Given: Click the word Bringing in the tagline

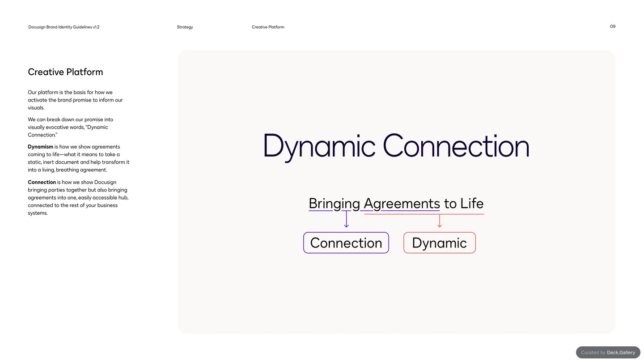Looking at the screenshot, I should [x=334, y=204].
